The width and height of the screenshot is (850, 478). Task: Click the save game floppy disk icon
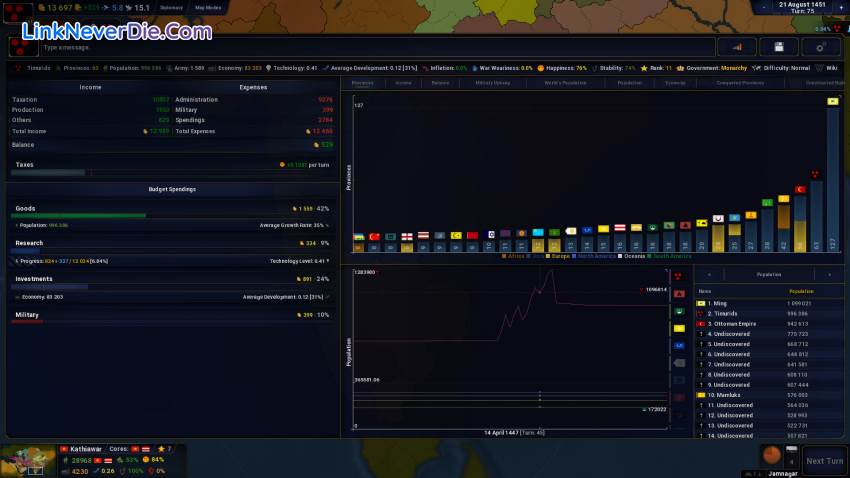pyautogui.click(x=779, y=47)
